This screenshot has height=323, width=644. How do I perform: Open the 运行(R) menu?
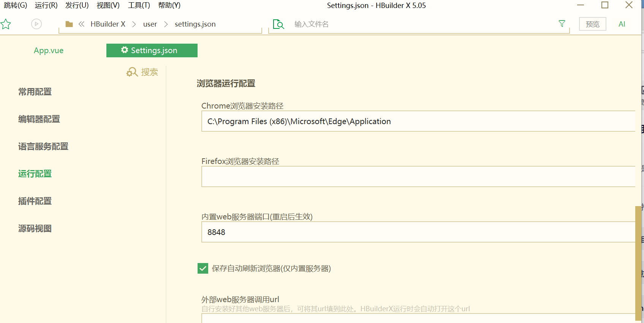pos(46,5)
